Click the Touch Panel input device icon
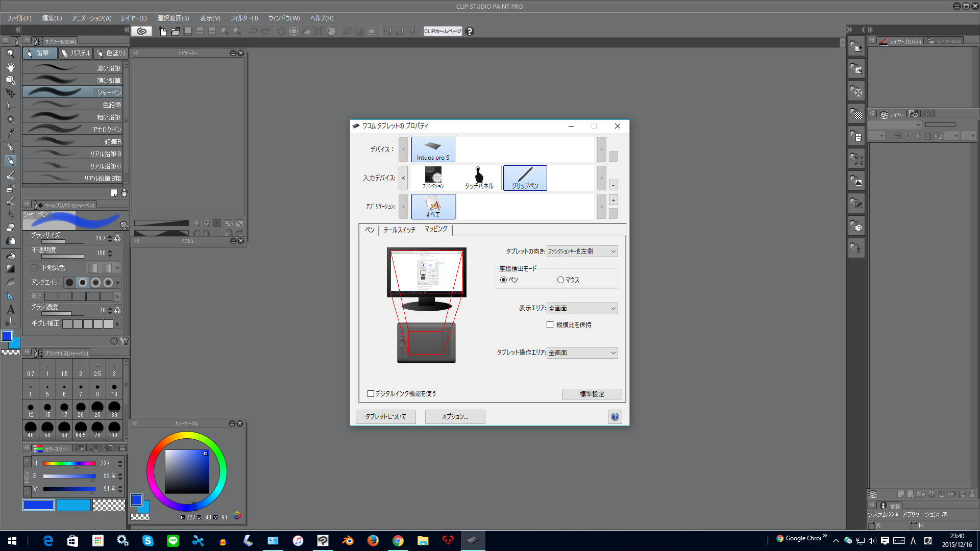Viewport: 980px width, 551px height. click(x=479, y=178)
